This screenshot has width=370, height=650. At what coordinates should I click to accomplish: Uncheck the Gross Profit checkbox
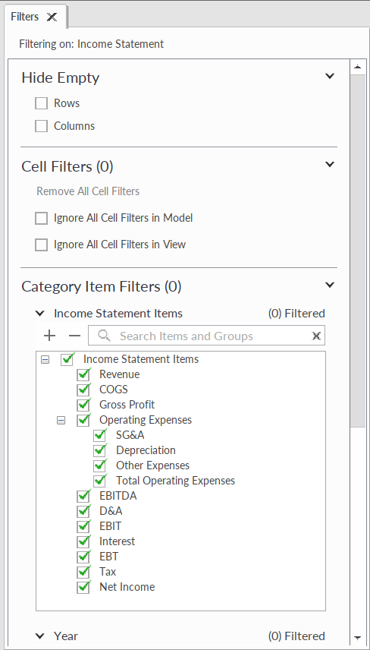pyautogui.click(x=83, y=405)
